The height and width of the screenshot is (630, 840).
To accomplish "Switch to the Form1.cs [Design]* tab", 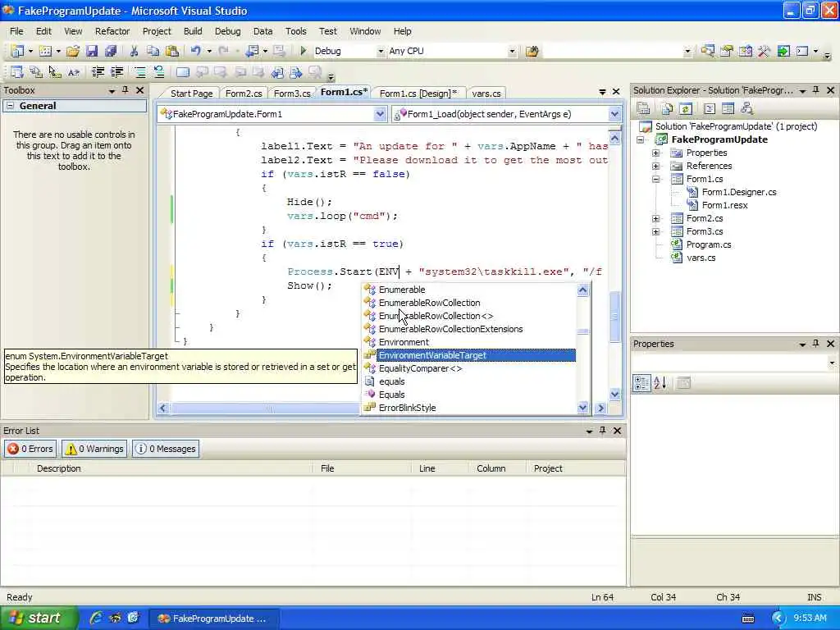I will pos(418,94).
